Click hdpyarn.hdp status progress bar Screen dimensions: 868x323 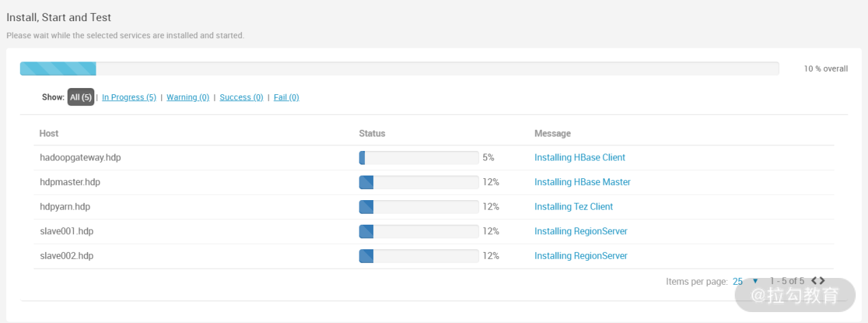(418, 207)
